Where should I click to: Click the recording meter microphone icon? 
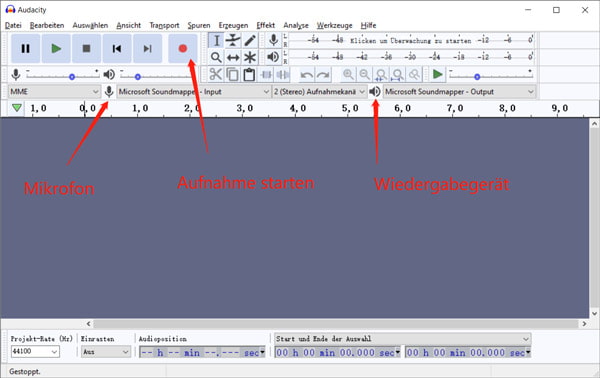click(273, 40)
